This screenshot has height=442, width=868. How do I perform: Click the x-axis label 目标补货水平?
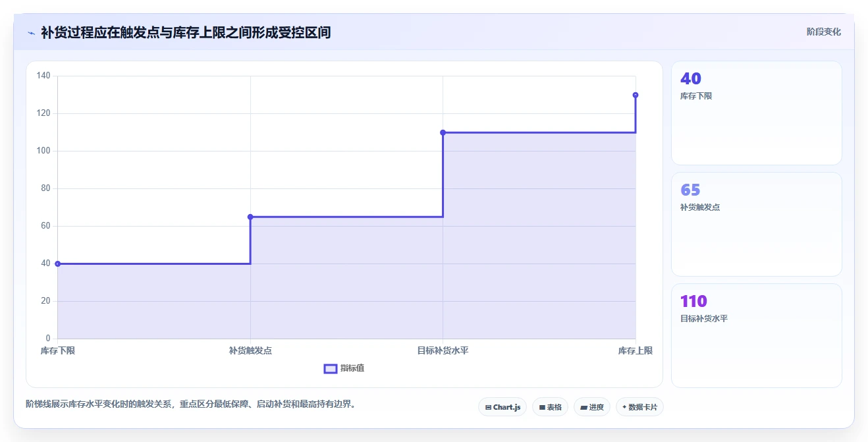tap(443, 351)
